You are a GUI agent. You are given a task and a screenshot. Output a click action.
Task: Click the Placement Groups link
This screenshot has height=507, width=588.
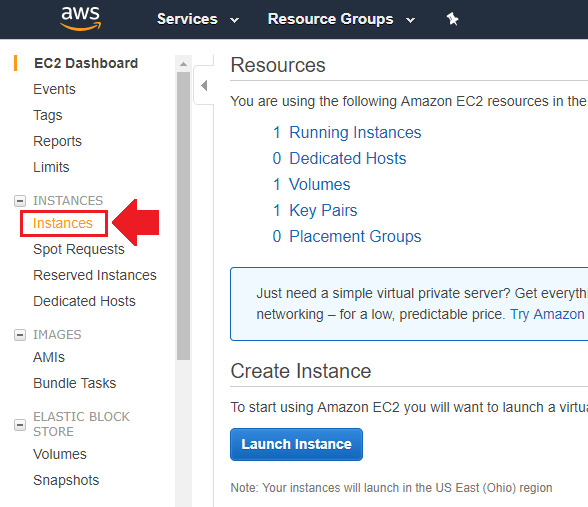[x=355, y=236]
